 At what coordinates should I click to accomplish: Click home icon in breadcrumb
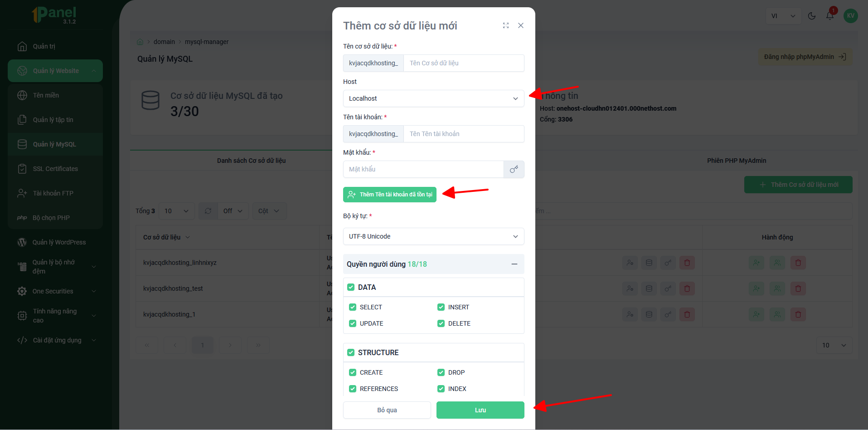point(140,42)
